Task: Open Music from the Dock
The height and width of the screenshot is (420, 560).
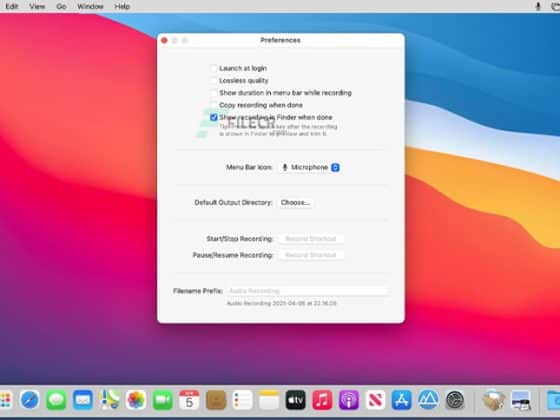Action: [322, 400]
